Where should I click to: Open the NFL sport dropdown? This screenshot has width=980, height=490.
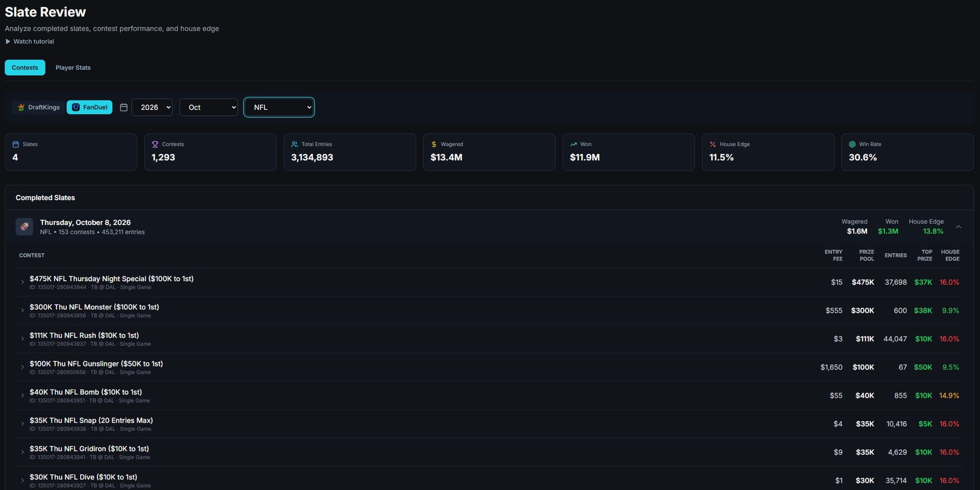click(279, 107)
